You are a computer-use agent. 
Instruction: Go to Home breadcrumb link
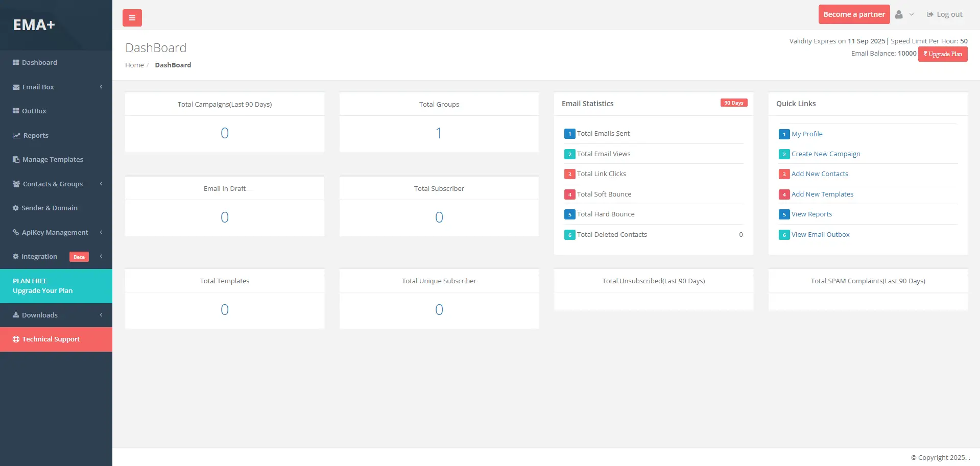[134, 65]
